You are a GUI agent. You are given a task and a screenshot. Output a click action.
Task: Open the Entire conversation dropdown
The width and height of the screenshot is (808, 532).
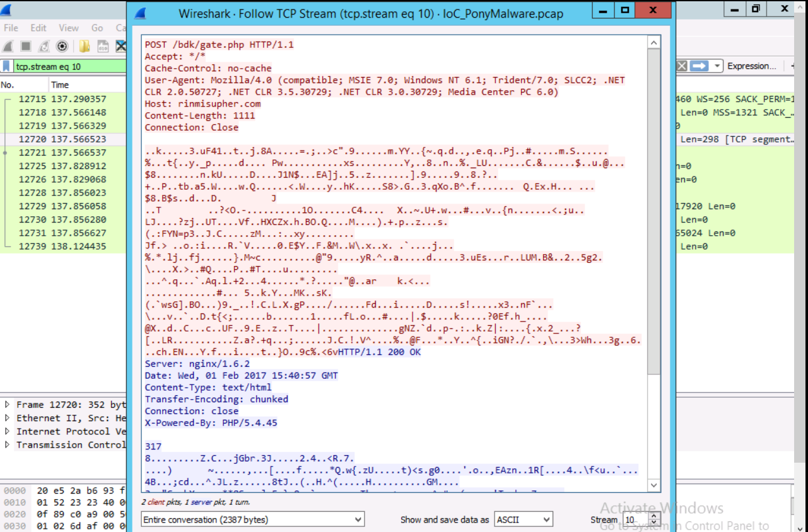(x=252, y=519)
